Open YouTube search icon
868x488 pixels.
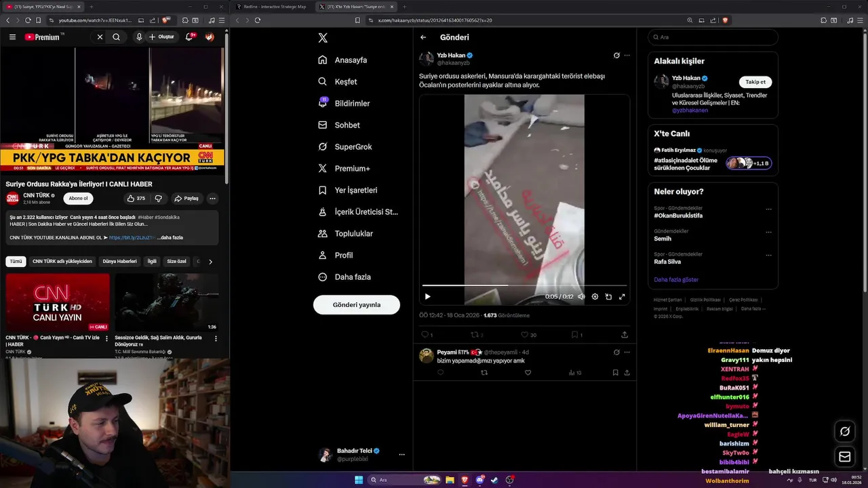tap(117, 37)
